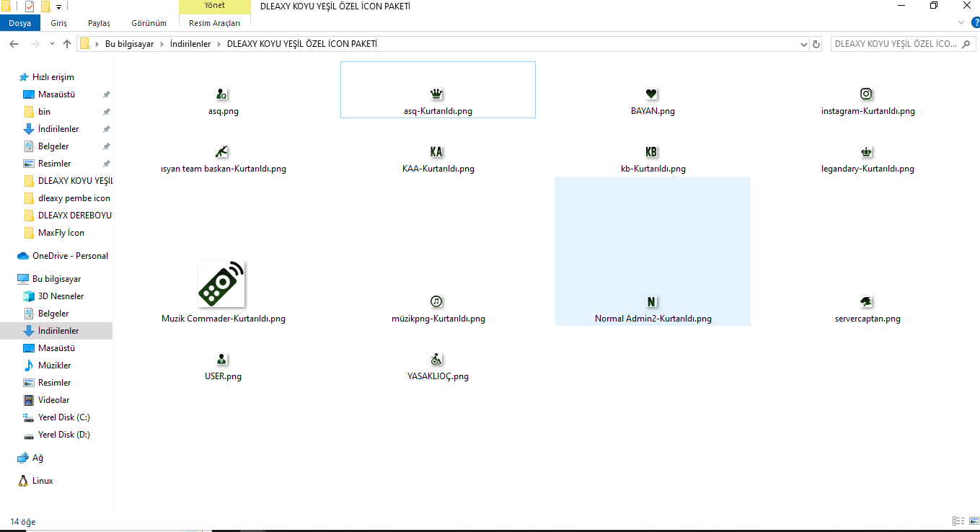
Task: Refresh the current folder view
Action: tap(816, 44)
